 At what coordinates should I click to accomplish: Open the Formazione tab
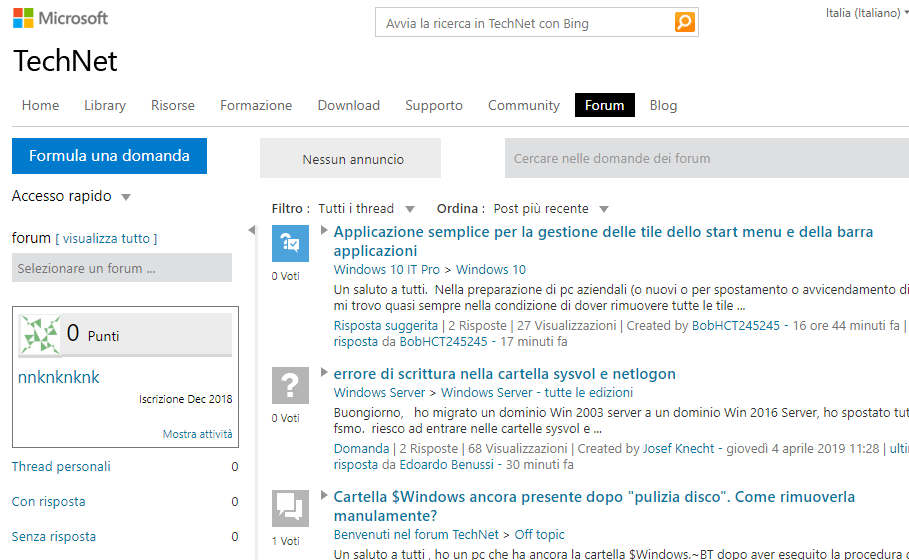click(x=256, y=105)
